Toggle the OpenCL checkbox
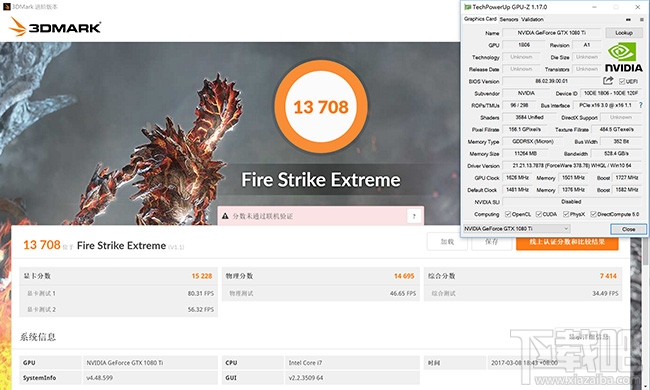 click(x=507, y=214)
